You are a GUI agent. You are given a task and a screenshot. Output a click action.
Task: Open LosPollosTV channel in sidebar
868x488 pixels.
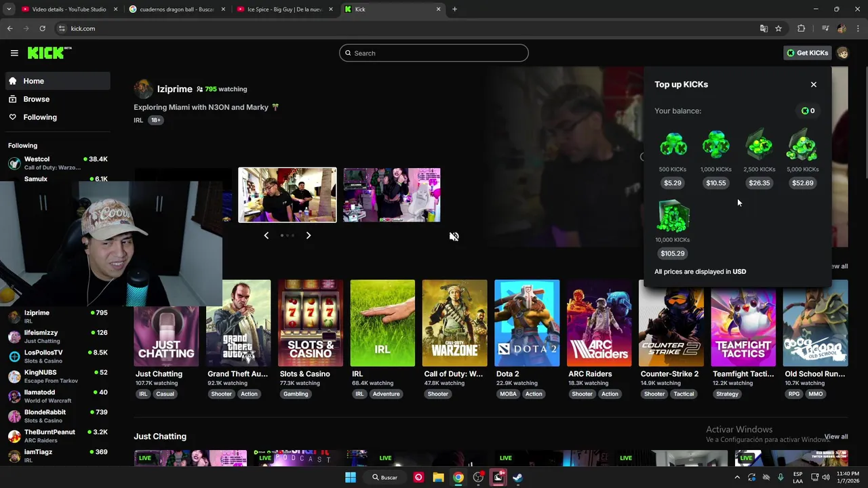tap(58, 356)
